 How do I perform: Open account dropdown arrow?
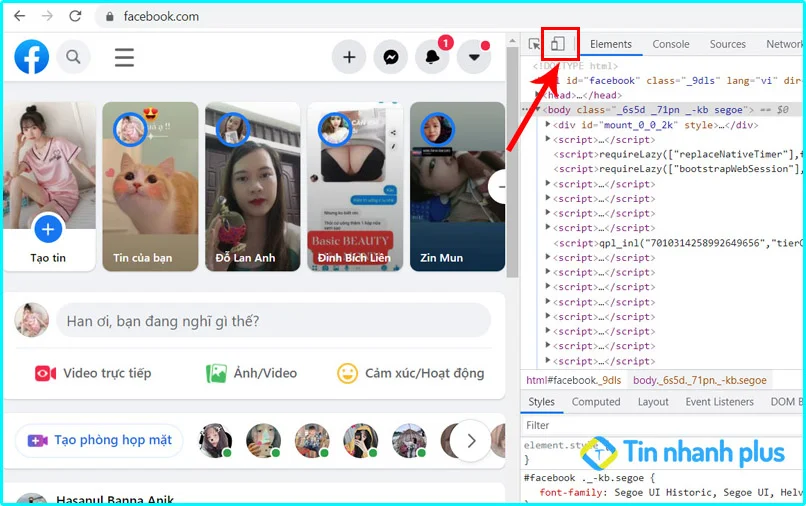point(474,57)
